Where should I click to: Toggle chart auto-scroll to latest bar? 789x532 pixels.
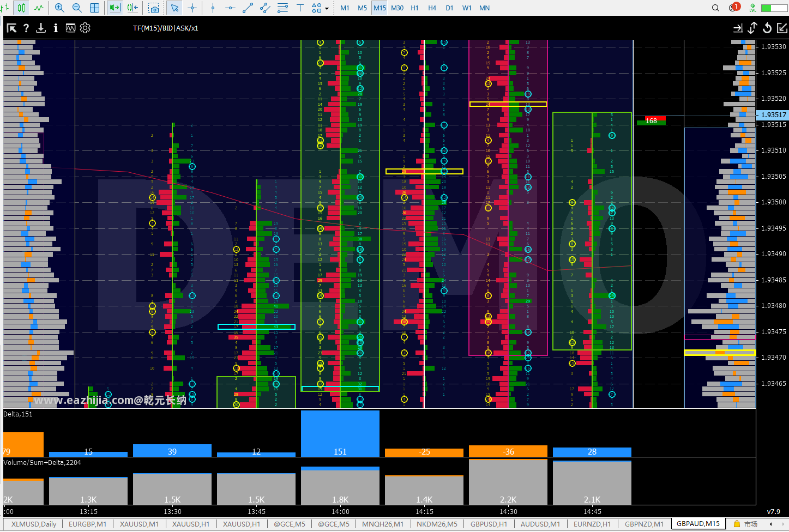tap(115, 8)
